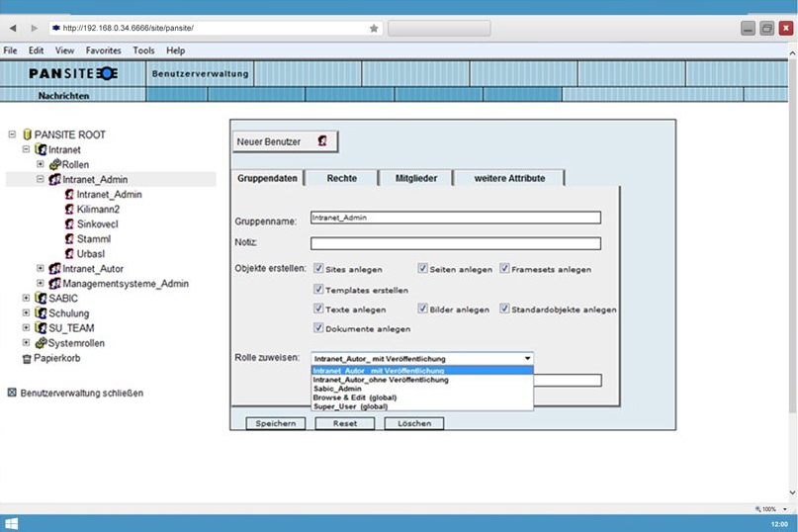Screen dimensions: 798x532
Task: Click the Managementsysteme_Admin group icon
Action: (54, 283)
